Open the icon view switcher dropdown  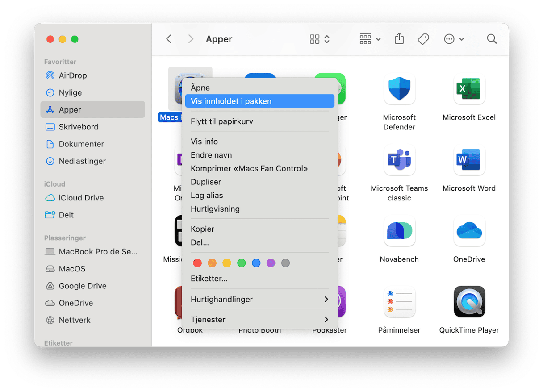(x=320, y=39)
